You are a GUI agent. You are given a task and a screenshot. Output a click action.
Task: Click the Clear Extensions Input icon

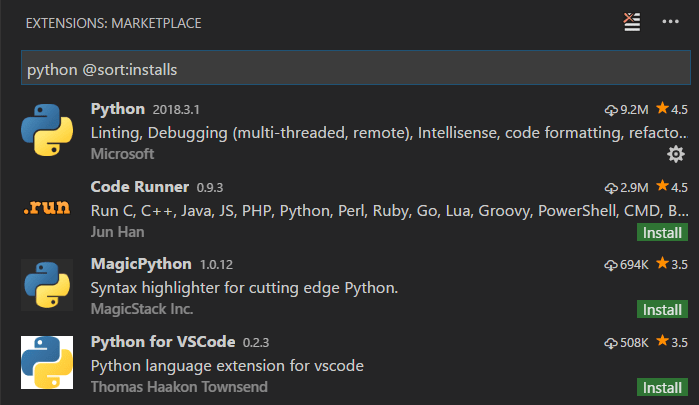tap(631, 22)
